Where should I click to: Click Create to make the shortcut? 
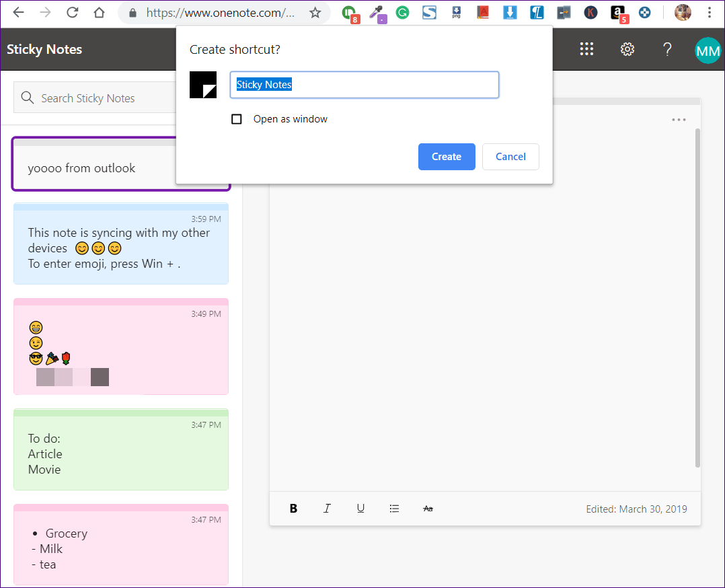[x=447, y=157]
